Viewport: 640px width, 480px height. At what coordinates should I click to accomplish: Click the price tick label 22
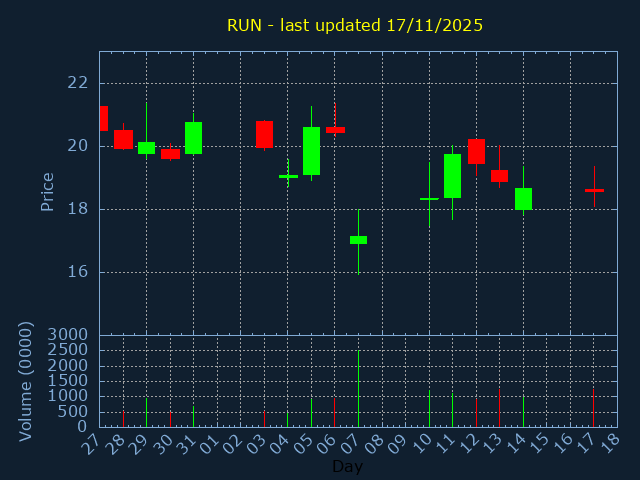pyautogui.click(x=77, y=83)
